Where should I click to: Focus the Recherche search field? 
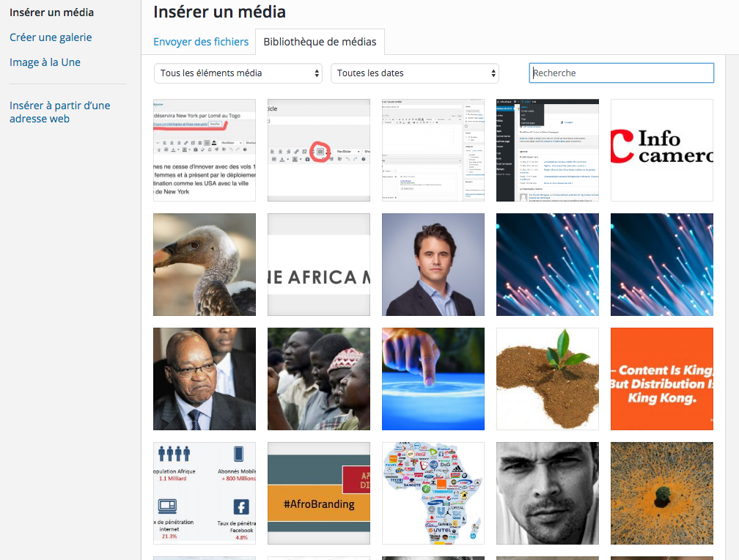coord(621,73)
